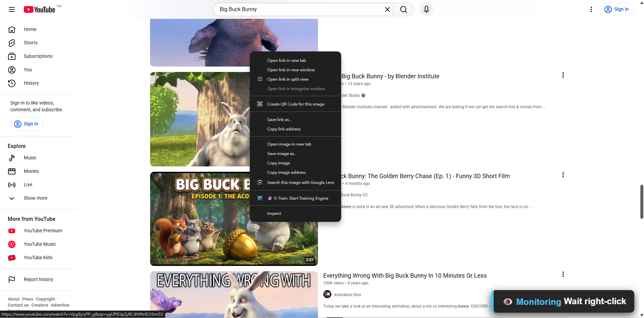Click the magnifier search button
The height and width of the screenshot is (318, 644).
pyautogui.click(x=404, y=9)
